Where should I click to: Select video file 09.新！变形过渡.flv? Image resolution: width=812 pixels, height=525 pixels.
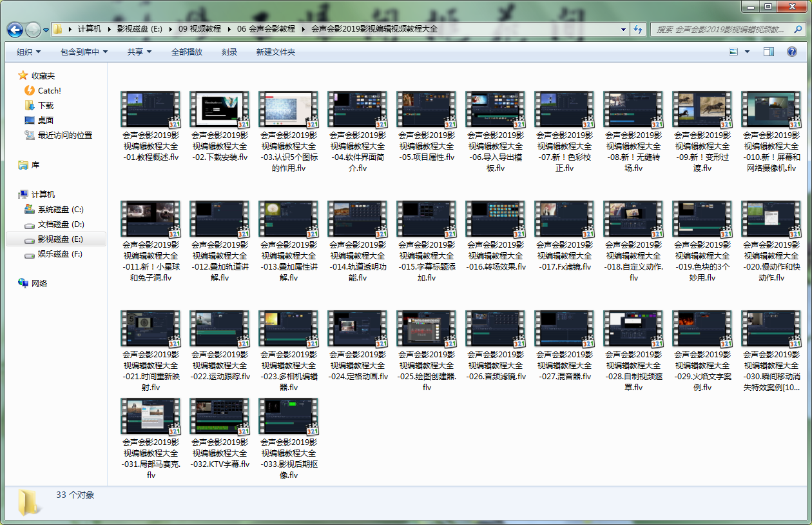702,131
